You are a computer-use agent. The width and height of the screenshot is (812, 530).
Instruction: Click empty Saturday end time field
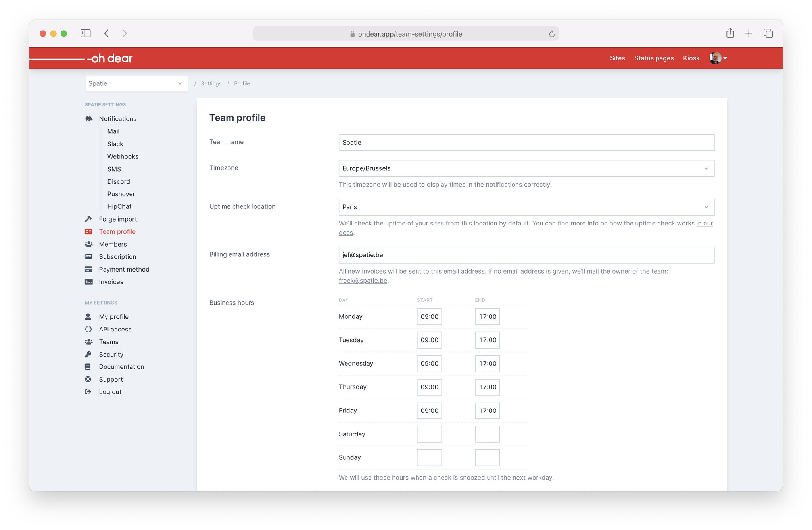[487, 434]
